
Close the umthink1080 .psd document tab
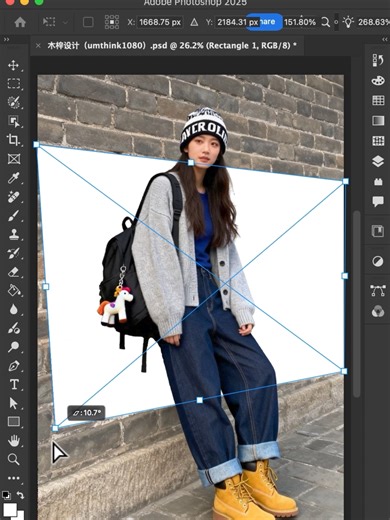click(x=38, y=45)
